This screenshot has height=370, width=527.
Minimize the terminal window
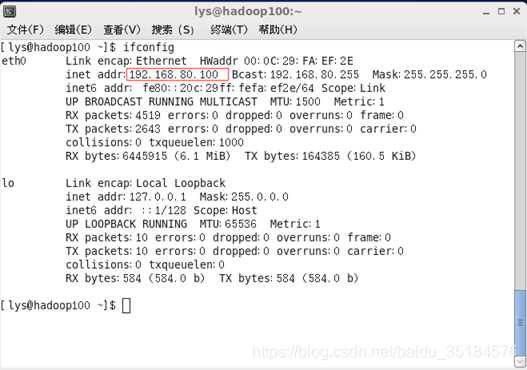pos(486,12)
